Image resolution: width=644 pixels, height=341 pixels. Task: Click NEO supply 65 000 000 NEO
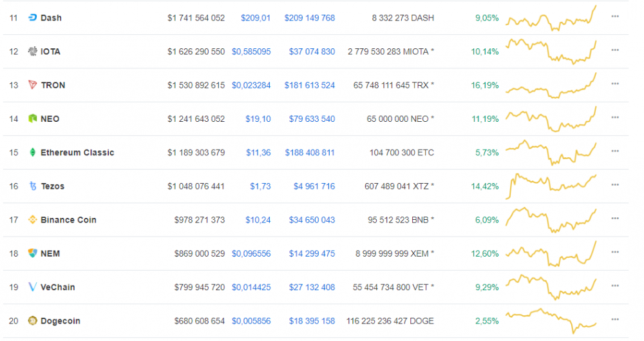(x=401, y=119)
